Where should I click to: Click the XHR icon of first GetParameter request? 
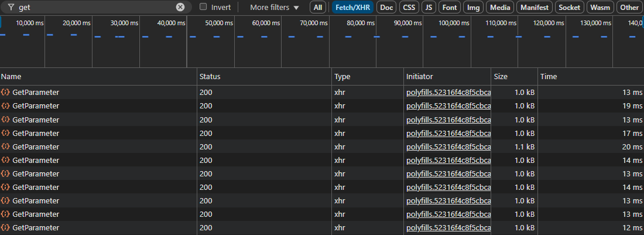5,93
